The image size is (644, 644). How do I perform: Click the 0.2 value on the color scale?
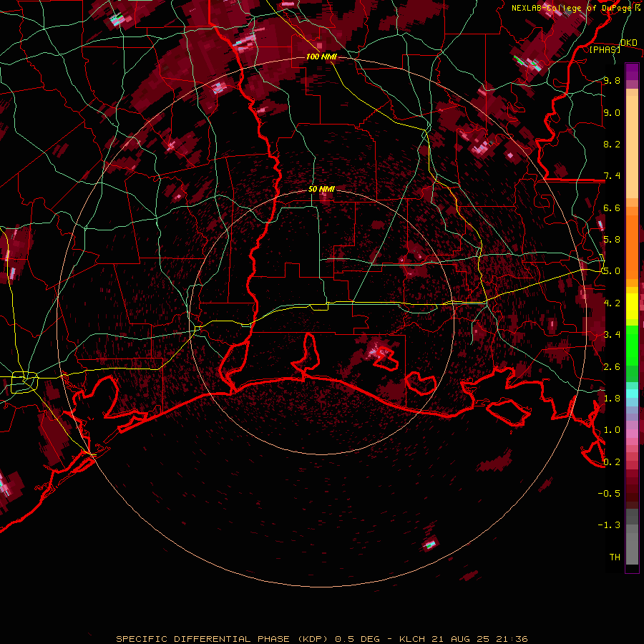[x=612, y=462]
